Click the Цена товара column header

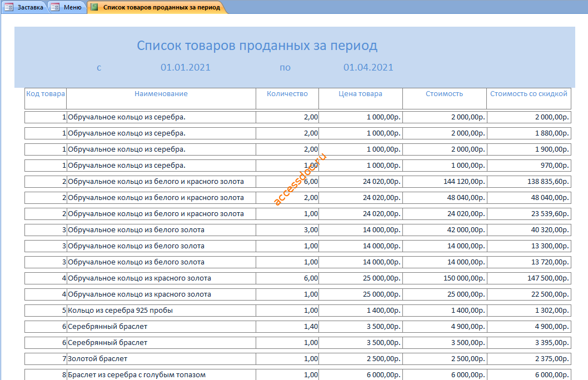click(360, 98)
